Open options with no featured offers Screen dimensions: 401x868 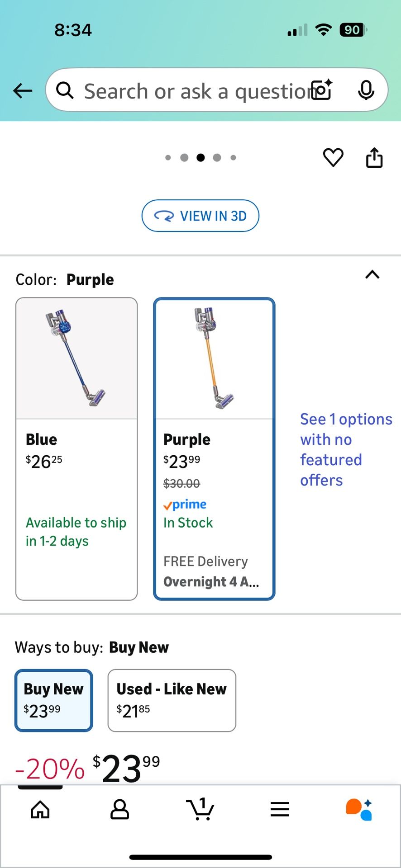coord(346,449)
